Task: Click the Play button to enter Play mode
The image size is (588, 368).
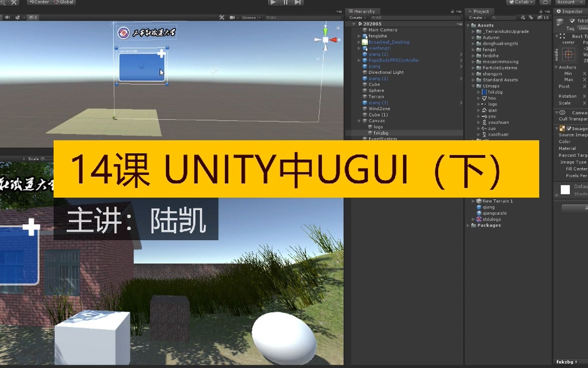Action: 273,2
